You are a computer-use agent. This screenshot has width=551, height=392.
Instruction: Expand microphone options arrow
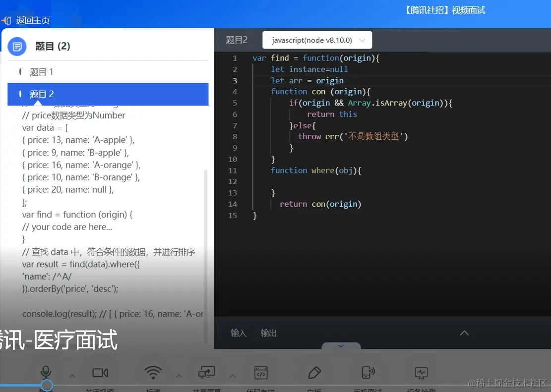[x=72, y=376]
